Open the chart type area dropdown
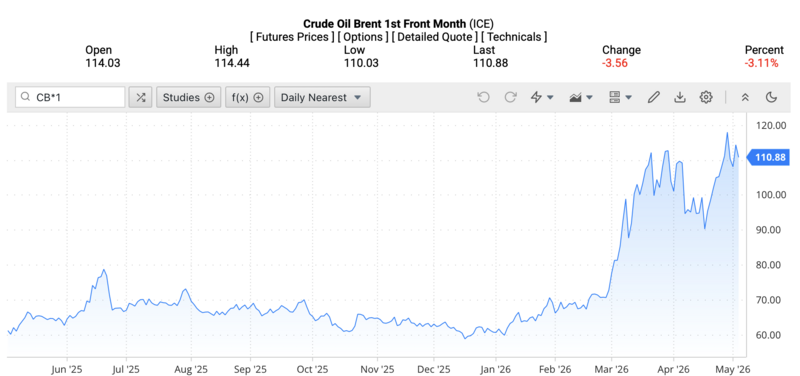Viewport: 800px width, 376px height. tap(581, 97)
